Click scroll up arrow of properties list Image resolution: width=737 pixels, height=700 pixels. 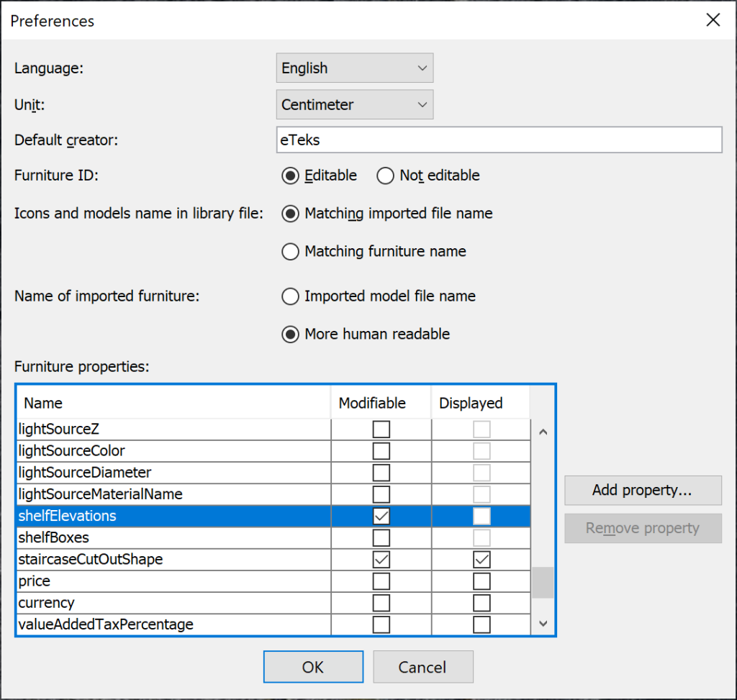(543, 432)
